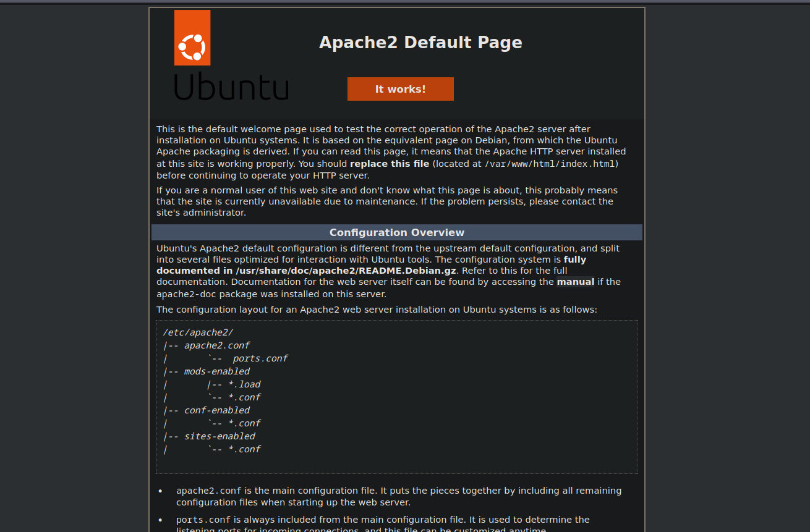The height and width of the screenshot is (532, 810).
Task: Click the "Configuration Overview" section header
Action: [397, 232]
